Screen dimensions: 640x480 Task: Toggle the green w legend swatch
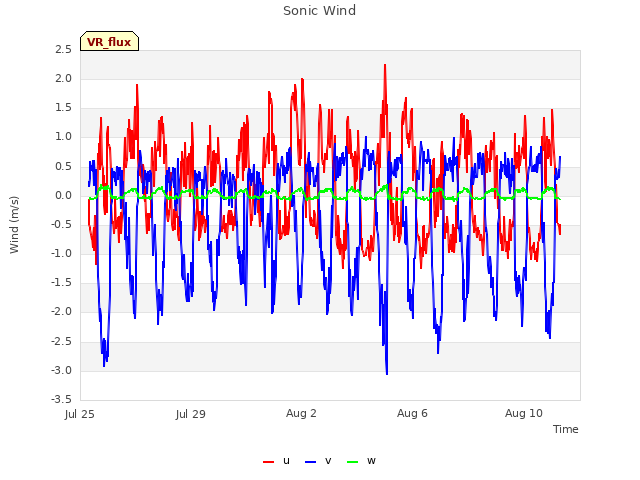tap(352, 462)
